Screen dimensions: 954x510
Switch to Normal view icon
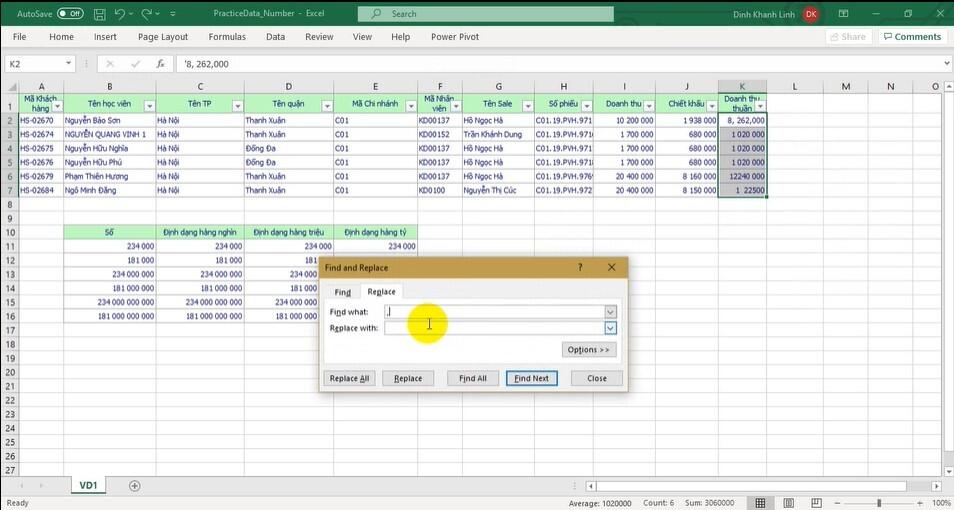761,503
